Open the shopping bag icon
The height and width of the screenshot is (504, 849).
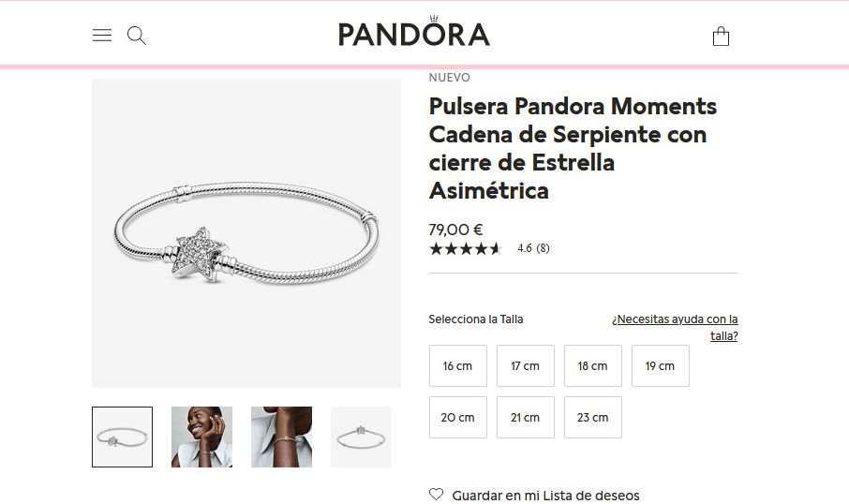[x=721, y=37]
